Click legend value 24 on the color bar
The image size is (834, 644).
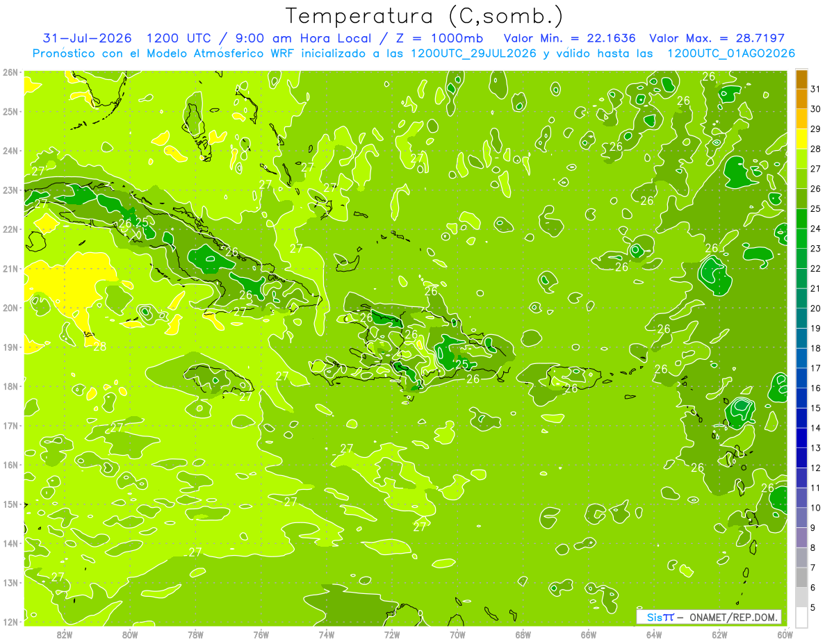(x=816, y=229)
